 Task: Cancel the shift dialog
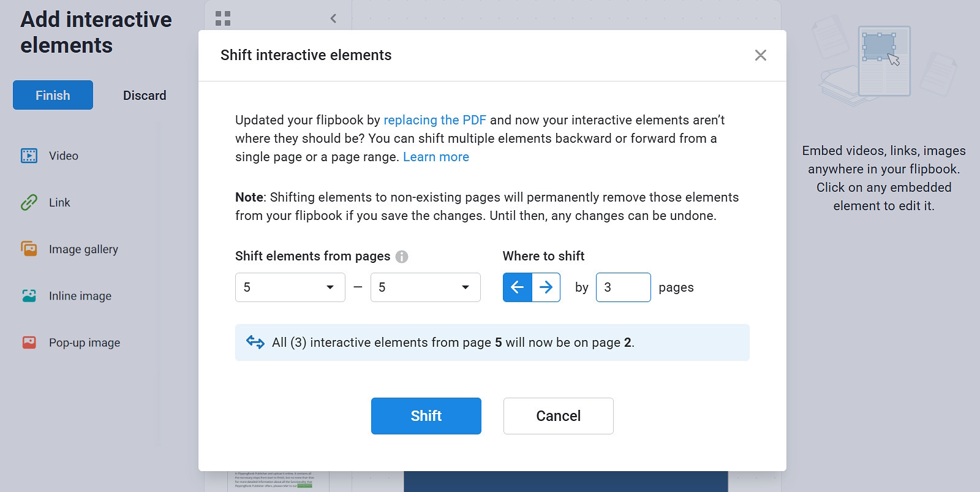pos(558,416)
